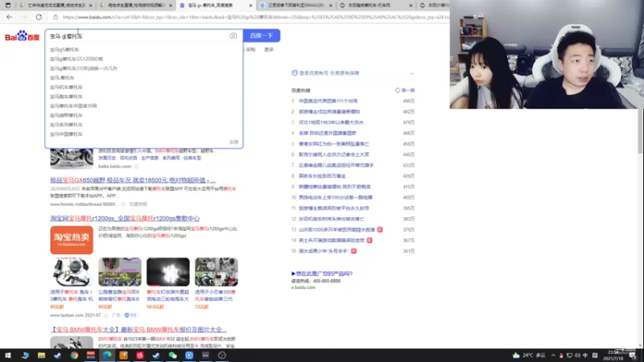Select suggestion 宝马系列摩托车
644x362 pixels.
click(66, 125)
